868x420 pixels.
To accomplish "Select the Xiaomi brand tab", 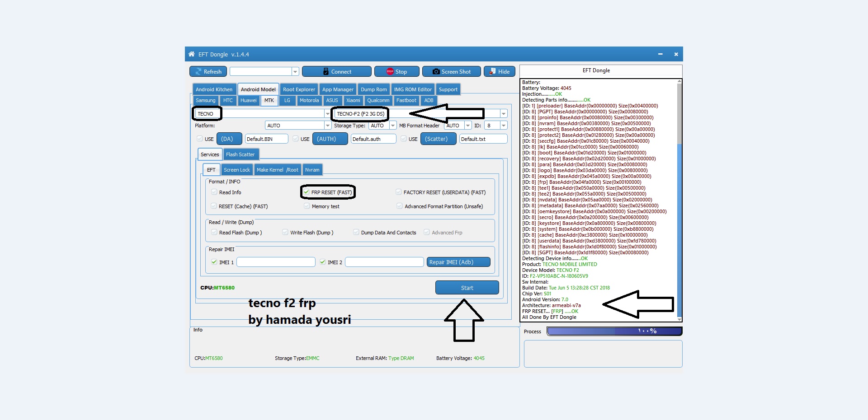I will coord(353,100).
